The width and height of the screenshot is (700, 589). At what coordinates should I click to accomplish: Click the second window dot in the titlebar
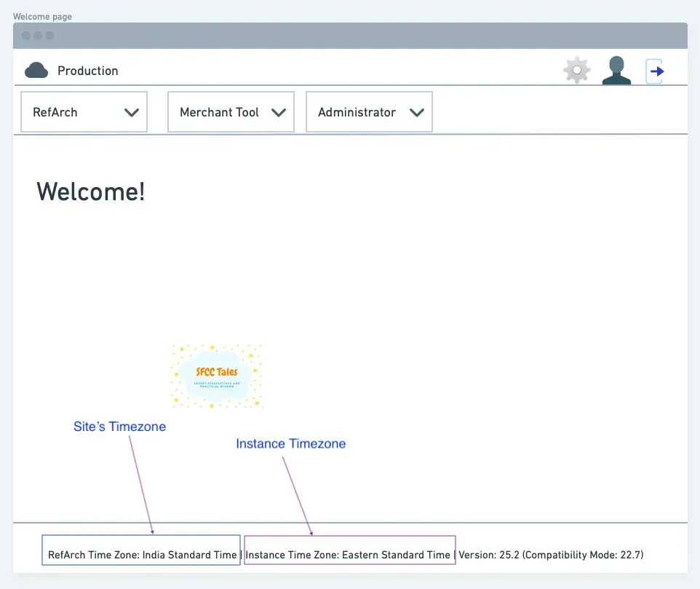[38, 35]
